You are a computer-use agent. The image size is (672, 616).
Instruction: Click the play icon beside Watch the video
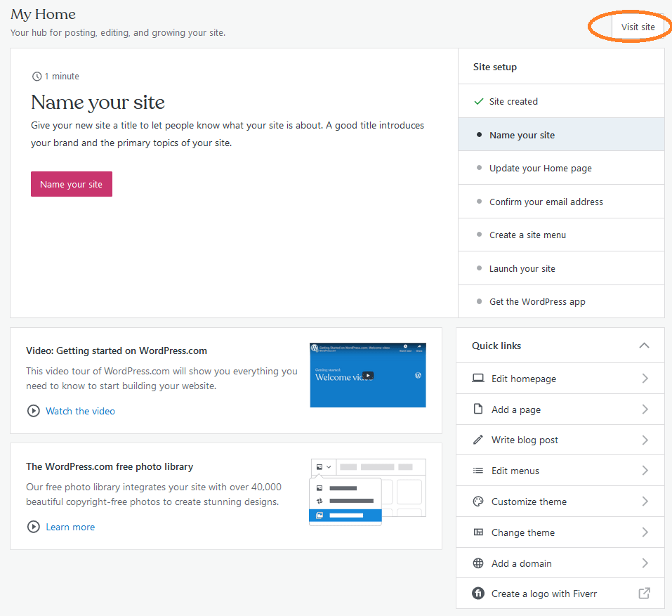[33, 411]
